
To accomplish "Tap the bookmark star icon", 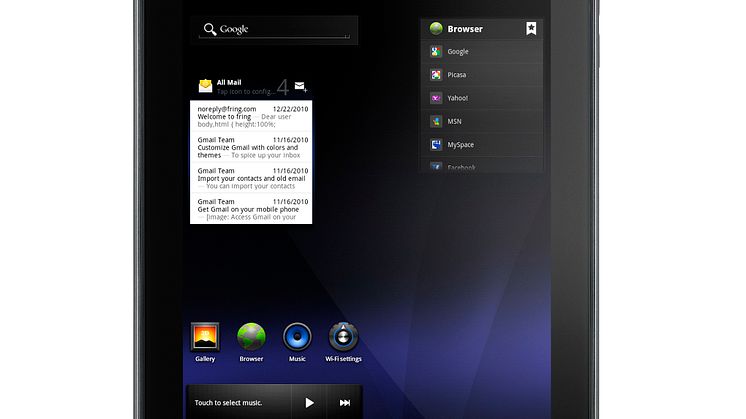I will pyautogui.click(x=531, y=29).
